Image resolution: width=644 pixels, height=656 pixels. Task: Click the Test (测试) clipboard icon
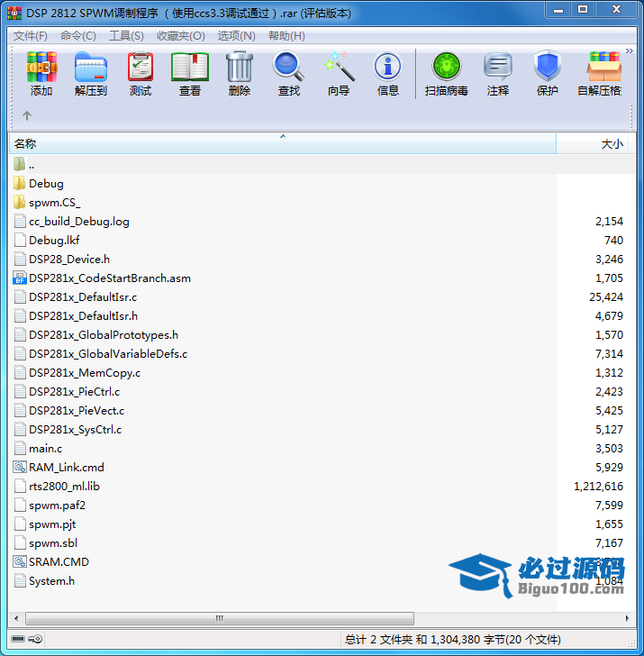(141, 67)
